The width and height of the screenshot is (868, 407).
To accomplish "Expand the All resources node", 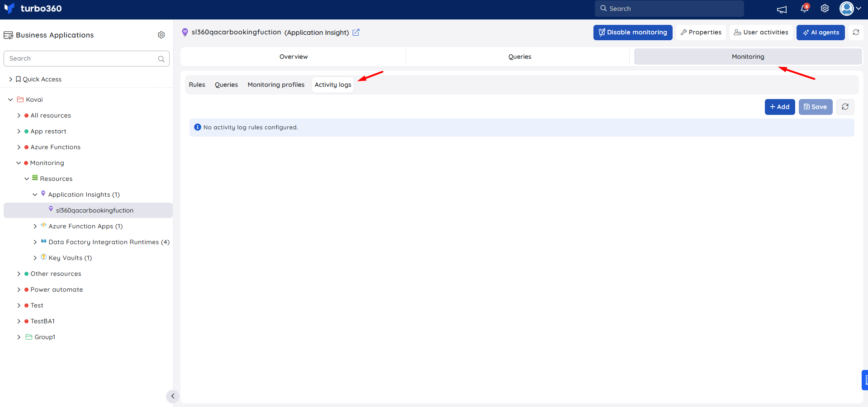I will click(x=19, y=116).
